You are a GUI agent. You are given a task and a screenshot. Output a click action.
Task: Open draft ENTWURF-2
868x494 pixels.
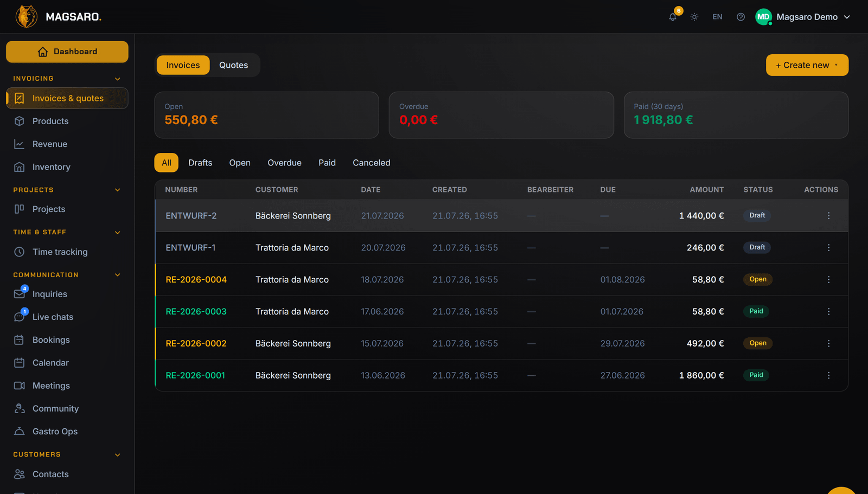coord(191,216)
